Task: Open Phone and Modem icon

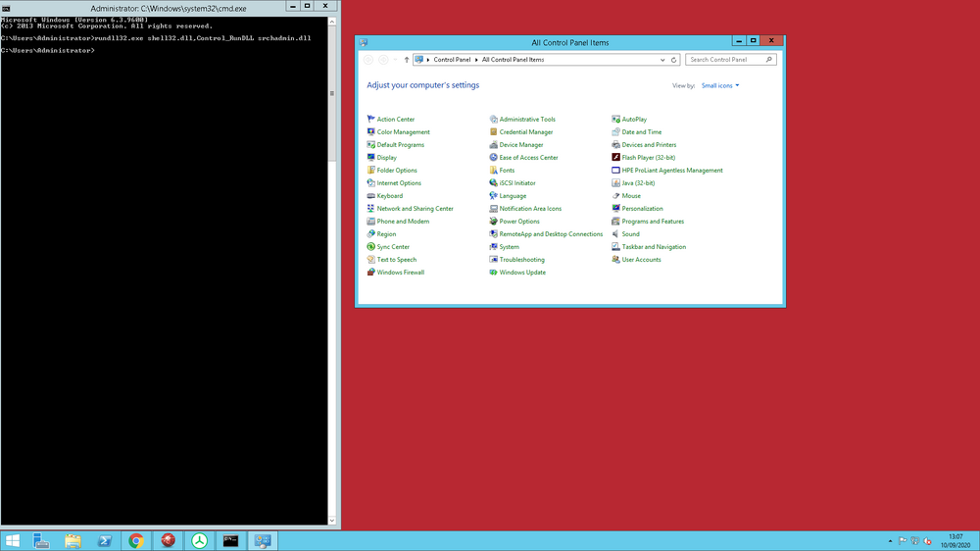Action: pos(370,222)
